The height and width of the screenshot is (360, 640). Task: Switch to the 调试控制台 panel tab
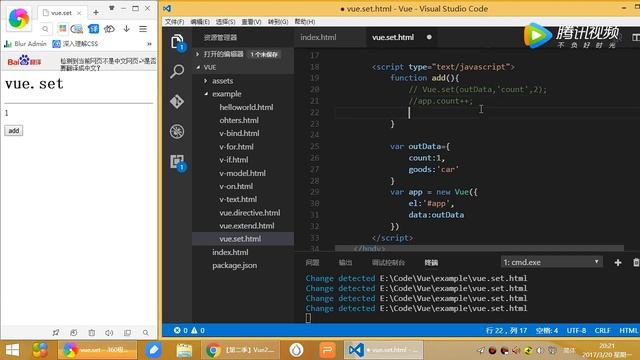tap(388, 262)
